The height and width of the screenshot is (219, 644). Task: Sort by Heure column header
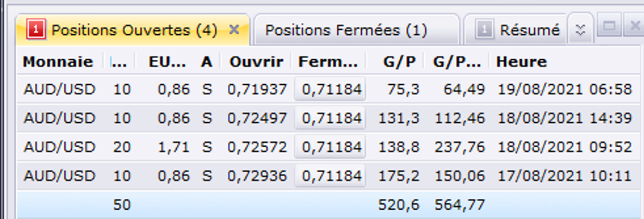[x=522, y=62]
